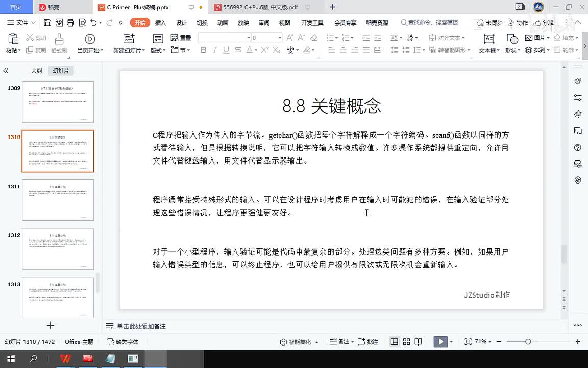This screenshot has height=368, width=588.
Task: Toggle Underline formatting
Action: point(226,50)
